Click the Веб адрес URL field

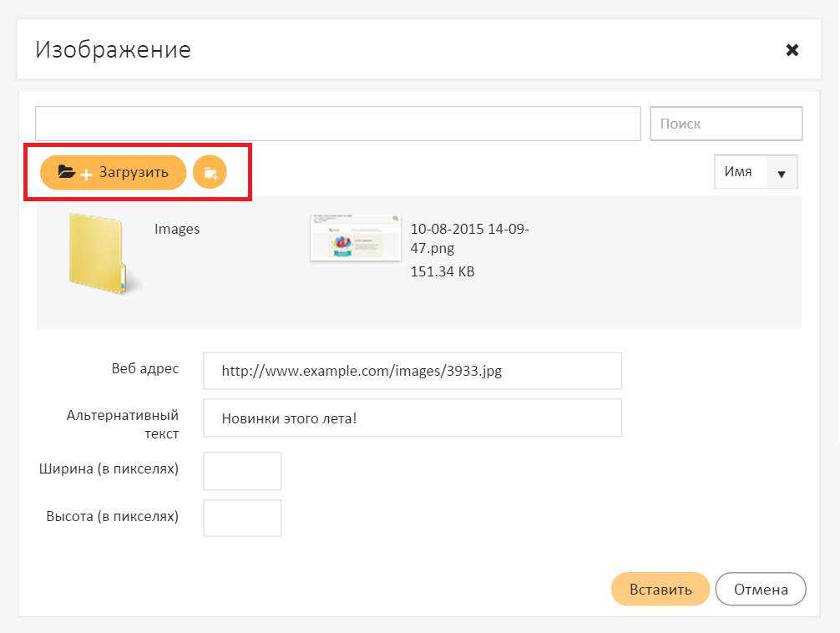tap(412, 371)
